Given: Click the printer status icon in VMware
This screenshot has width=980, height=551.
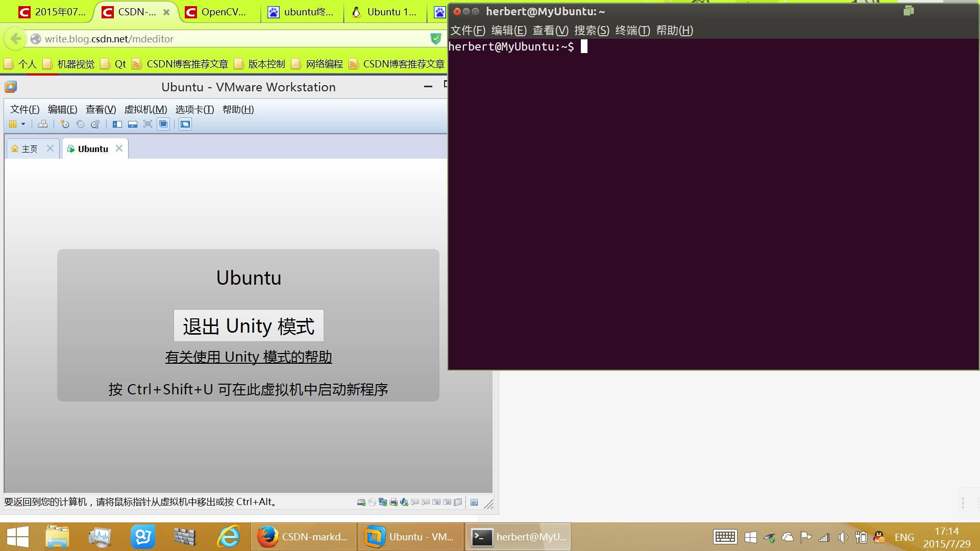Looking at the screenshot, I should click(x=394, y=502).
